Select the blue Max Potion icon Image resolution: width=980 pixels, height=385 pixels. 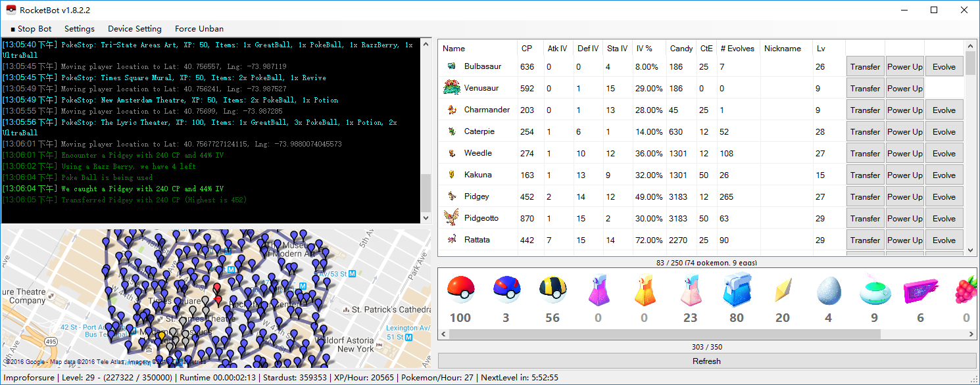point(736,289)
